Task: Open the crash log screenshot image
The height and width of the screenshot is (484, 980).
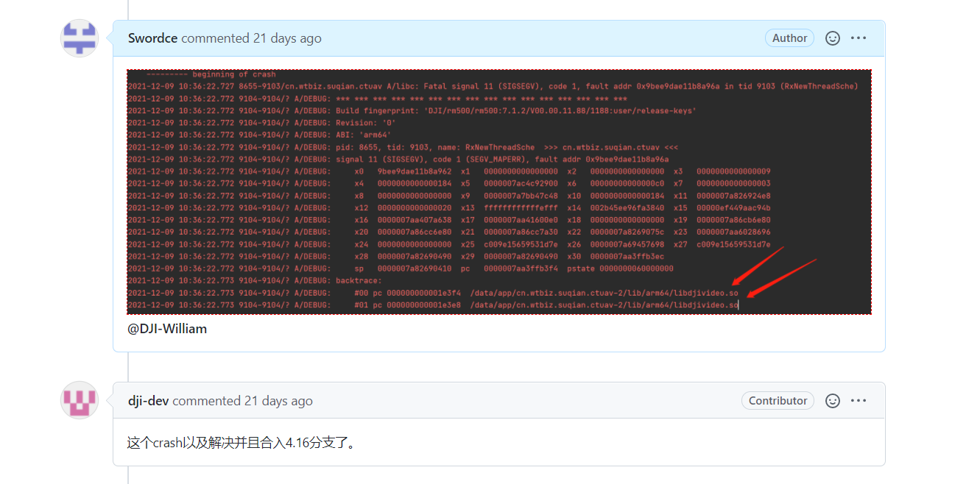Action: [x=499, y=192]
